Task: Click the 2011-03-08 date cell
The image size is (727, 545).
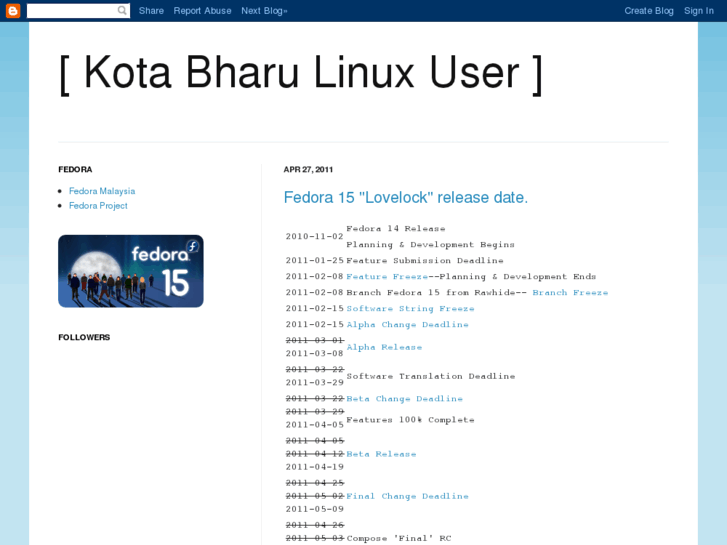Action: 315,353
